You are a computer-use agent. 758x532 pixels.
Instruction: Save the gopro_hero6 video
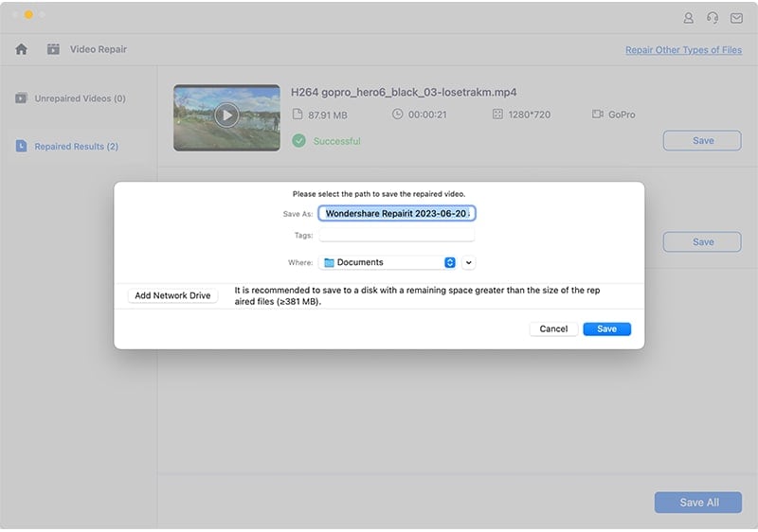[x=702, y=140]
